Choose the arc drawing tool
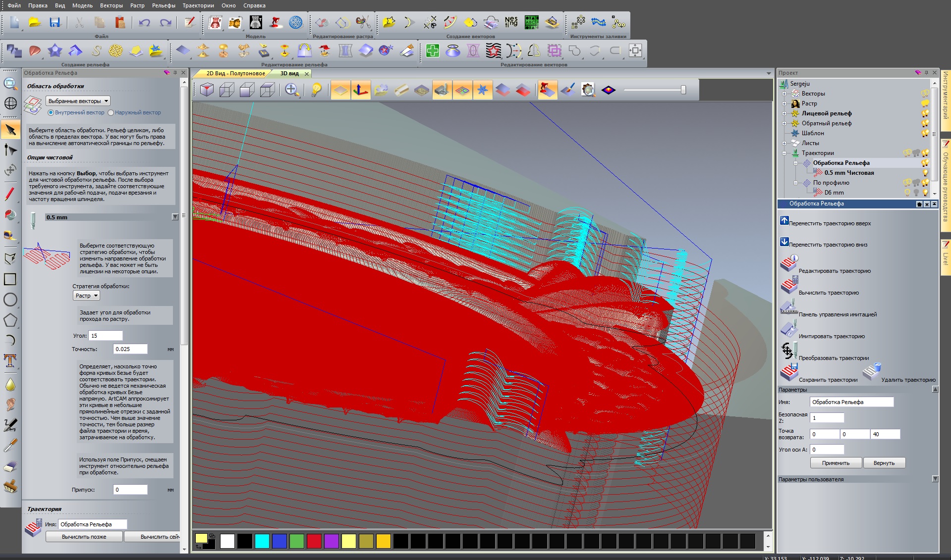 click(x=10, y=340)
